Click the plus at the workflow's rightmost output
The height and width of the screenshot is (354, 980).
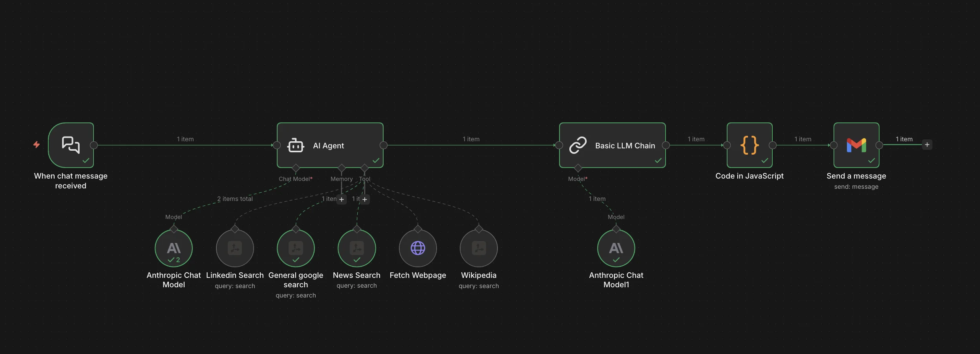pyautogui.click(x=927, y=144)
